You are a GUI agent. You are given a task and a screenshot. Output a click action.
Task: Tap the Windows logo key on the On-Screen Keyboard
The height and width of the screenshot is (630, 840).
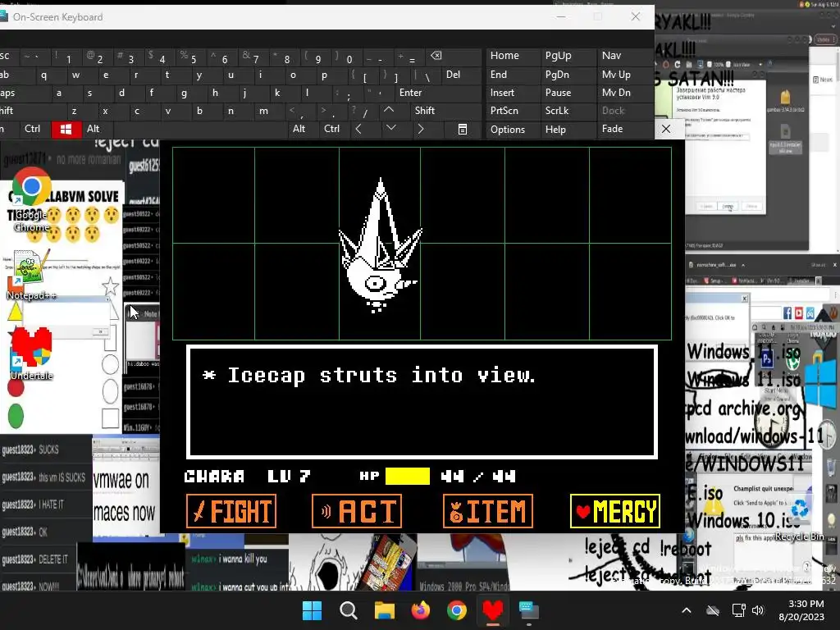[66, 129]
